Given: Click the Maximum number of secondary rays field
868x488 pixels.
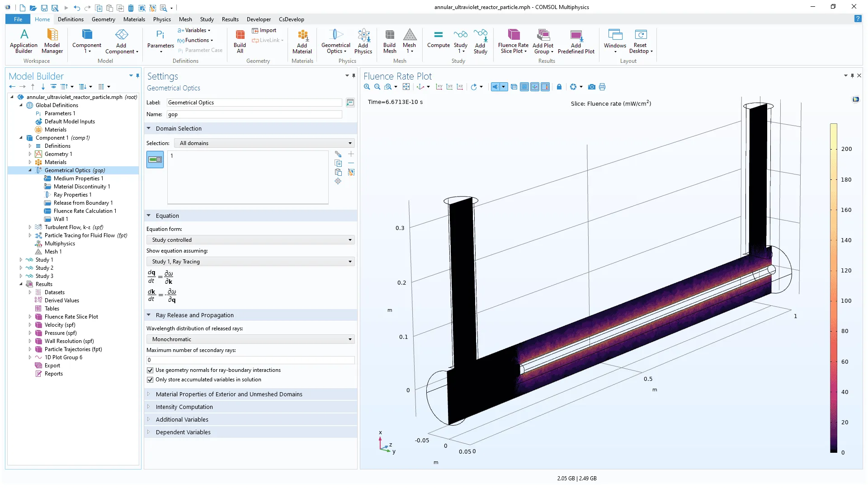Looking at the screenshot, I should pos(250,360).
